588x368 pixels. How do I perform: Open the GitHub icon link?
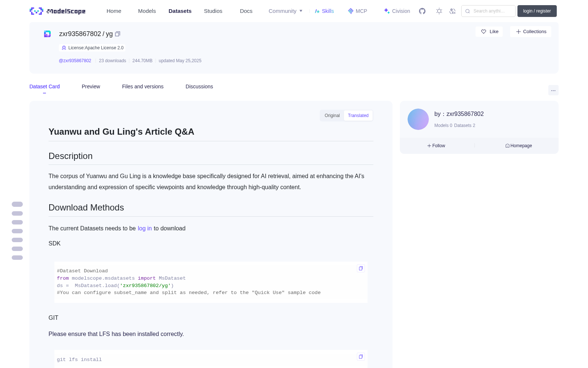click(422, 11)
